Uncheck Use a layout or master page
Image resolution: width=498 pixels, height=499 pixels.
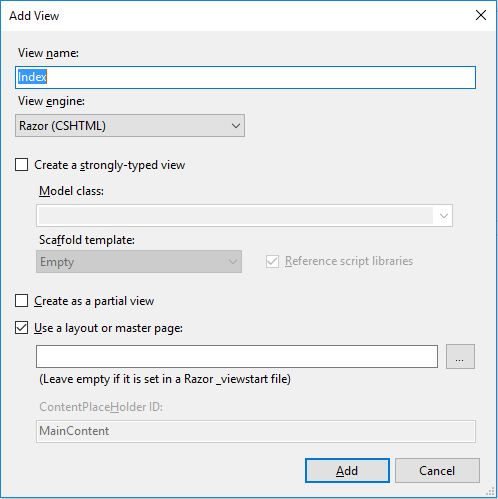(x=21, y=328)
